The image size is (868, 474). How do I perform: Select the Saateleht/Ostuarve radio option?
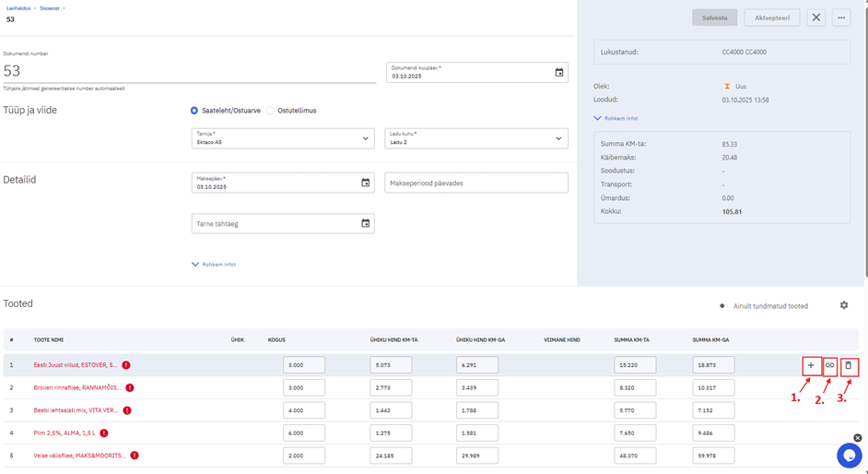coord(194,111)
